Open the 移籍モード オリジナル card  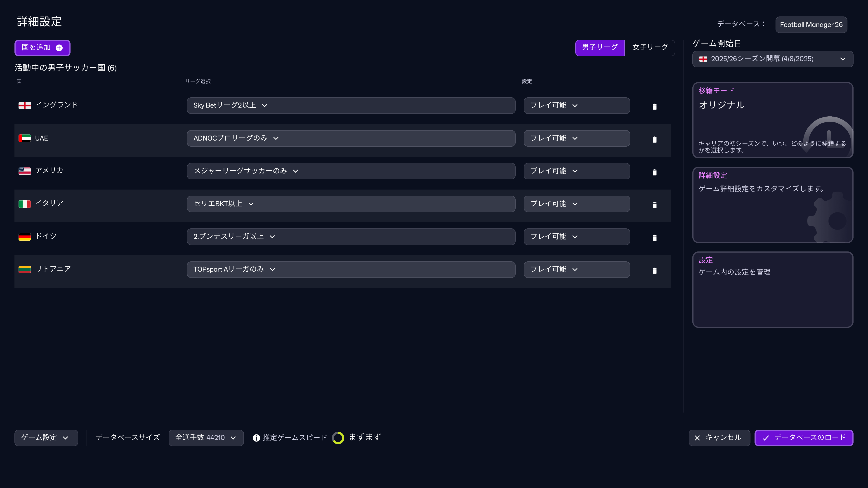tap(772, 120)
